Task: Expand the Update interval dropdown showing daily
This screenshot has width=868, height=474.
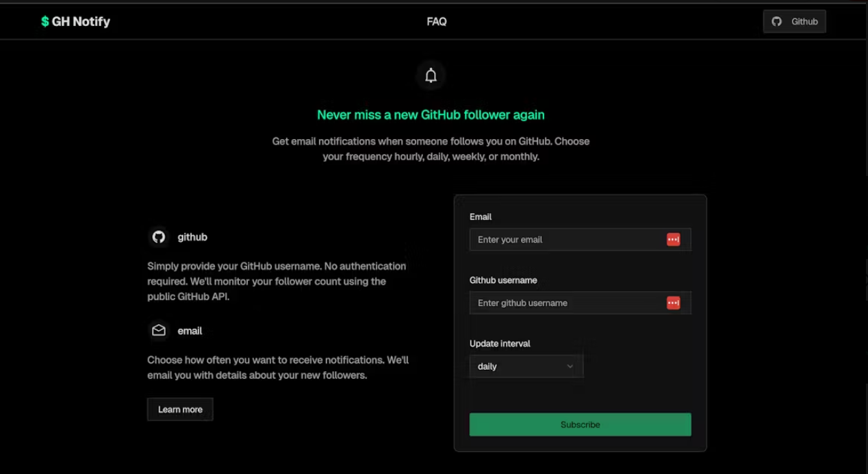Action: pyautogui.click(x=526, y=366)
